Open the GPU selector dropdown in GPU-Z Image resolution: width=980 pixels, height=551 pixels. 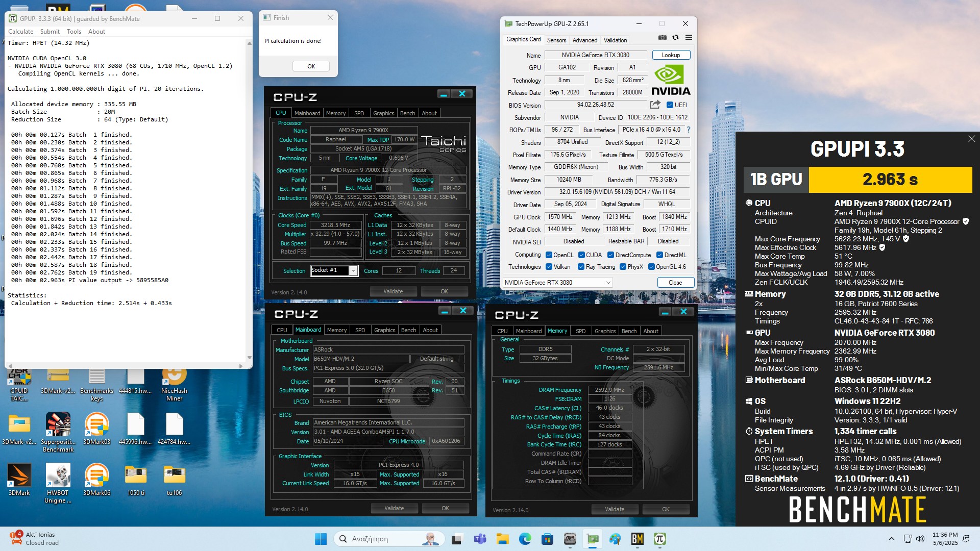click(x=557, y=283)
